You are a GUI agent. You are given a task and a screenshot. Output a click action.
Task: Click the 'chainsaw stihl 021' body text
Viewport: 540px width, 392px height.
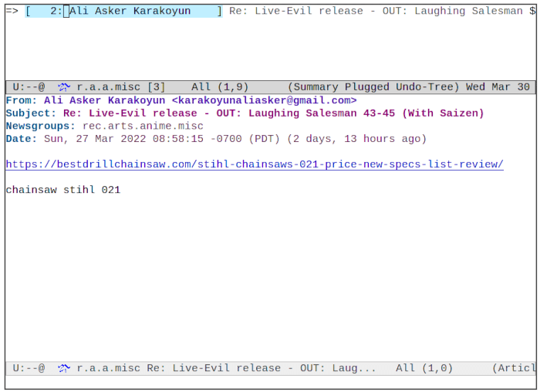[62, 190]
